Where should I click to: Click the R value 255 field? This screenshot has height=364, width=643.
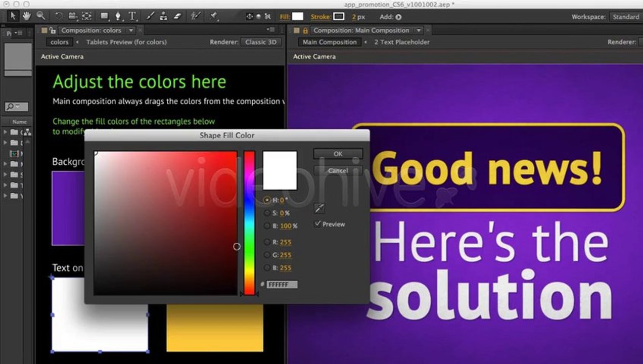pos(286,242)
